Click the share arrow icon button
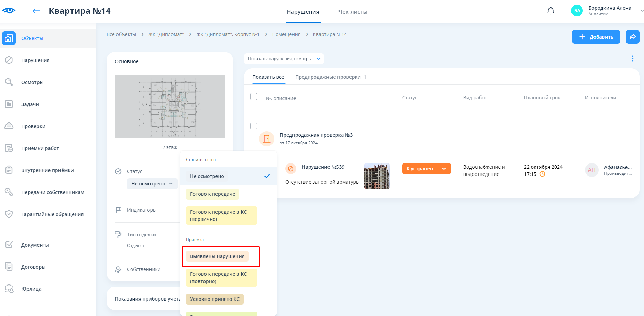Viewport: 644px width, 316px height. point(632,37)
